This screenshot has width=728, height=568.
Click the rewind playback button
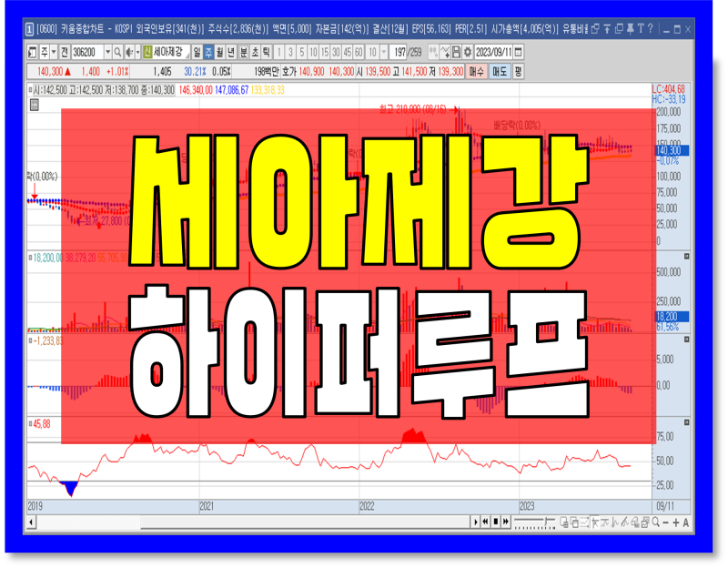[x=485, y=522]
